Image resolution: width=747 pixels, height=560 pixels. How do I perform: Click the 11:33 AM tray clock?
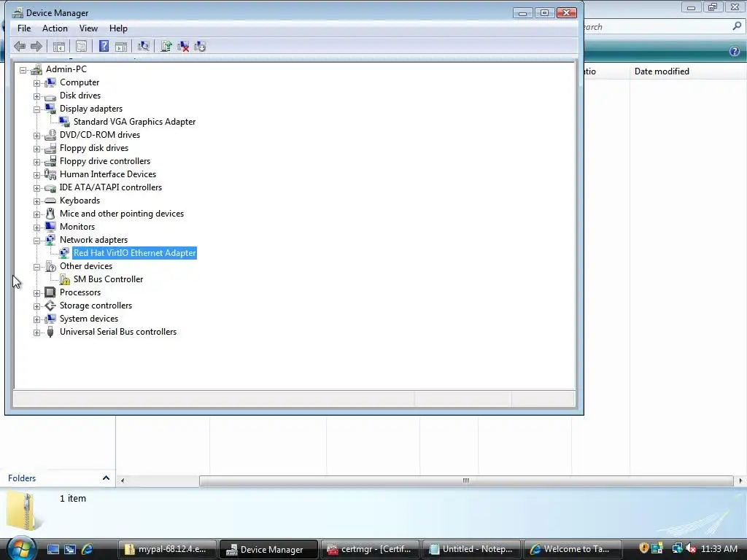[x=719, y=548]
